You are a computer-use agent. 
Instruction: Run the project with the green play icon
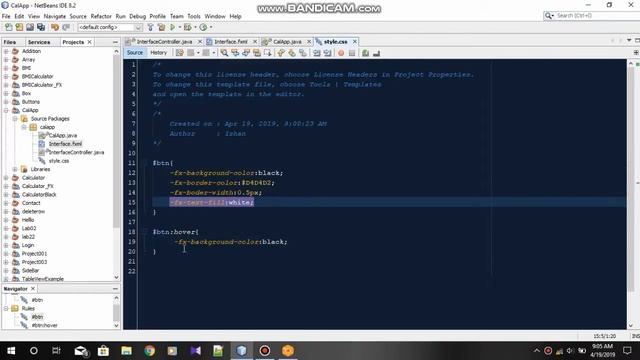click(173, 27)
